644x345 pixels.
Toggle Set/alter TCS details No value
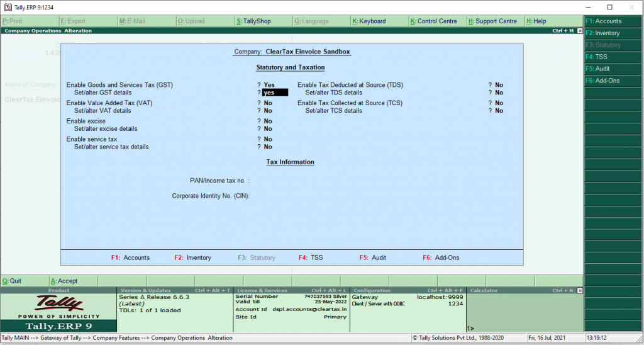tap(499, 111)
